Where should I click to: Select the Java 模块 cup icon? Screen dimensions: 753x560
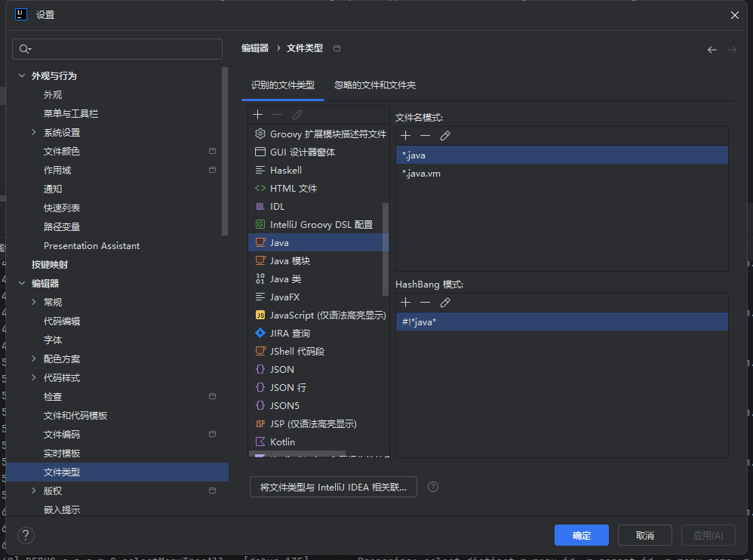pos(260,261)
